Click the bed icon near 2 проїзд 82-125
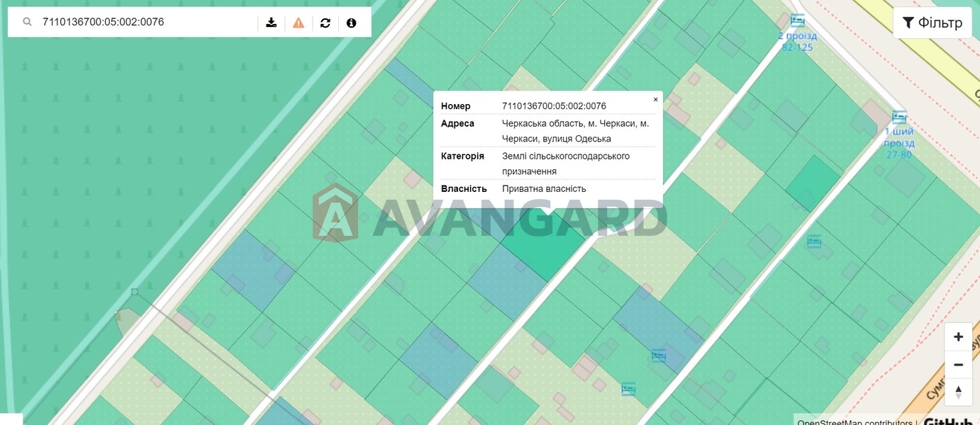 point(798,20)
